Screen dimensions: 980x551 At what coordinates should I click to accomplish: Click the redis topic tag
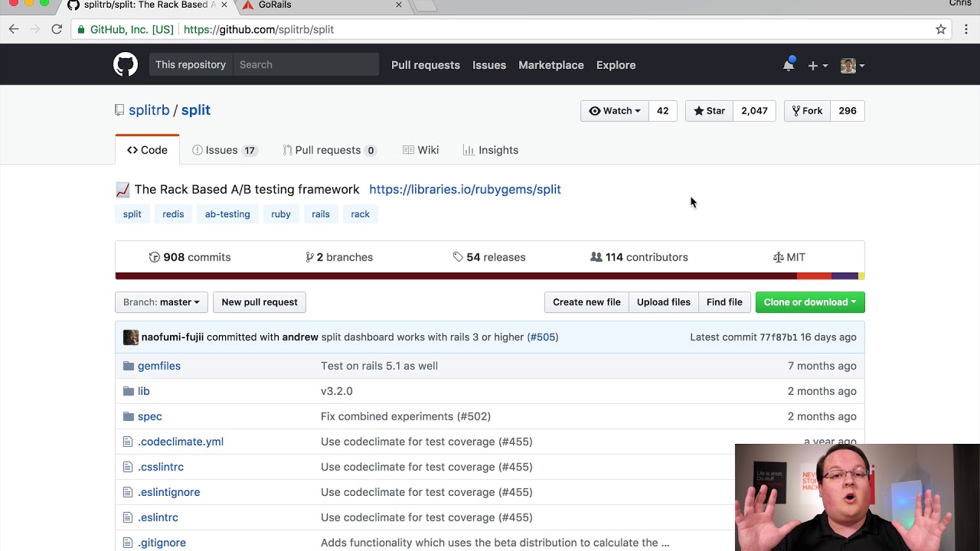pyautogui.click(x=173, y=214)
